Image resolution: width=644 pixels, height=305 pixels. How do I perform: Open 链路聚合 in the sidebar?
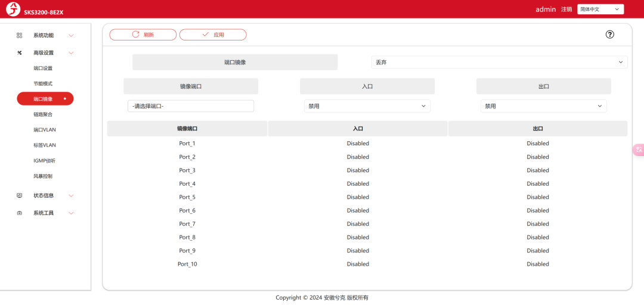(x=43, y=114)
